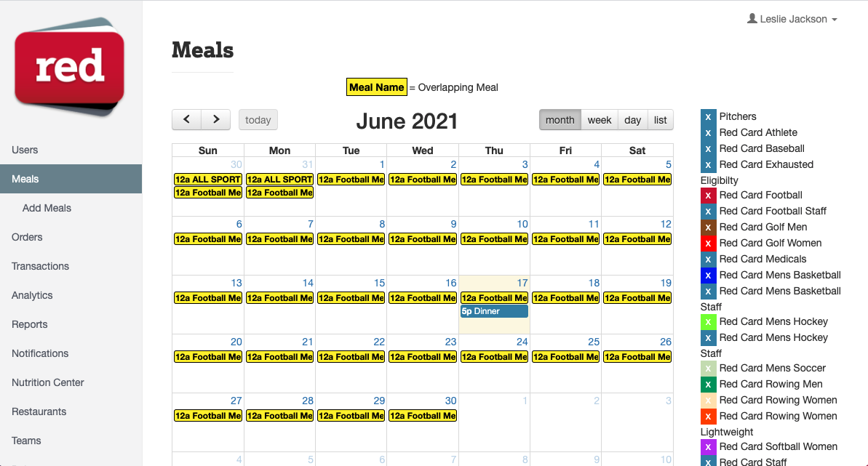868x466 pixels.
Task: Go to previous month arrow
Action: click(186, 119)
